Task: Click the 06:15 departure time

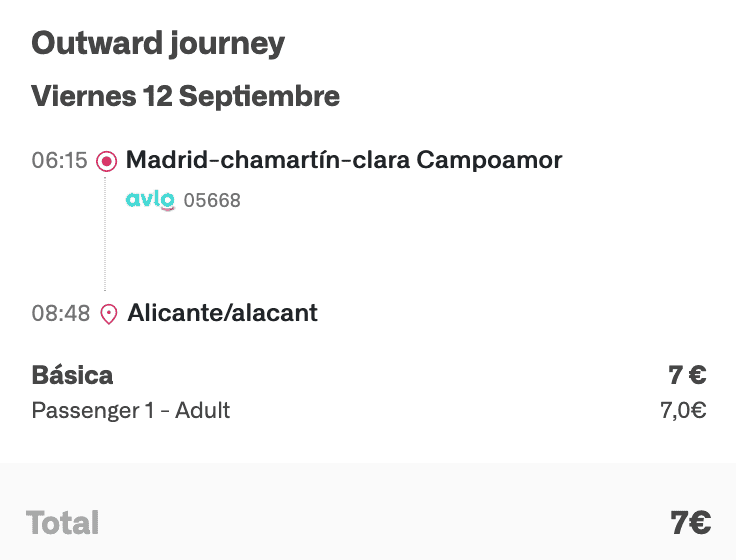Action: tap(60, 161)
